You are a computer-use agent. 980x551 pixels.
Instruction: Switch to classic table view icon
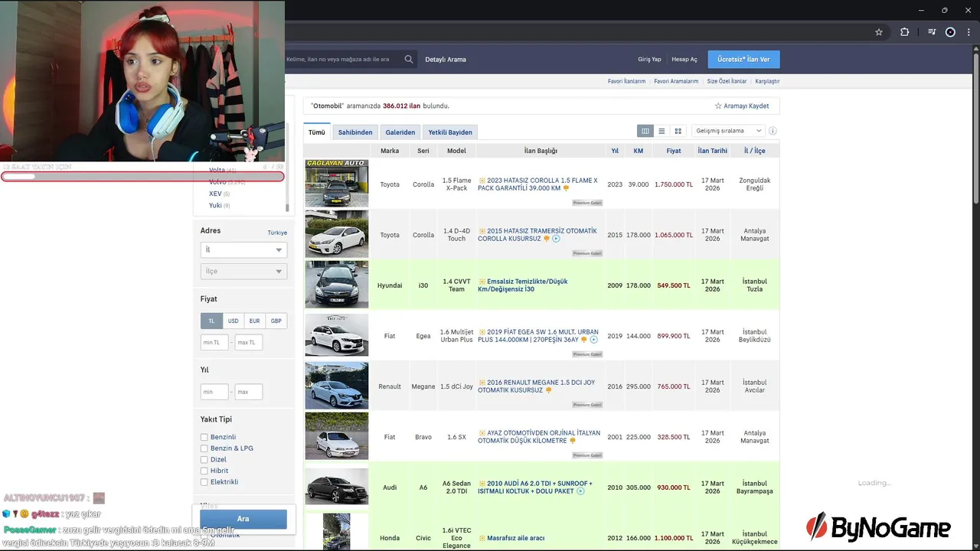tap(645, 131)
